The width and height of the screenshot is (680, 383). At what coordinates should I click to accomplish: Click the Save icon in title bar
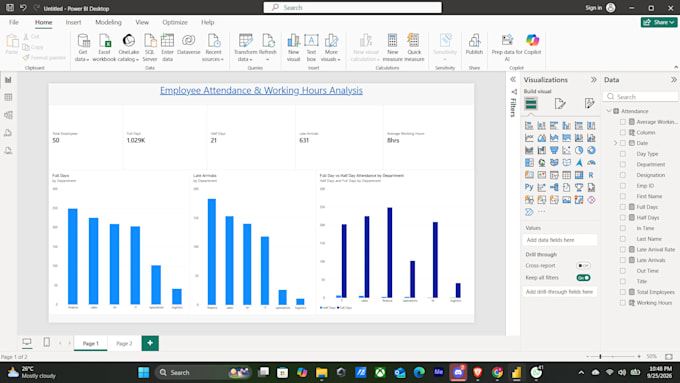point(10,8)
